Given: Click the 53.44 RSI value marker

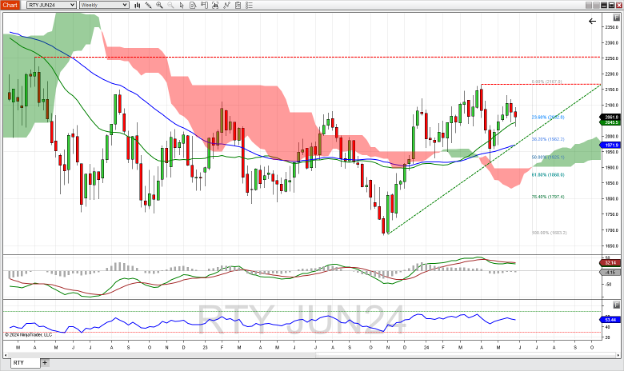Looking at the screenshot, I should coord(610,320).
